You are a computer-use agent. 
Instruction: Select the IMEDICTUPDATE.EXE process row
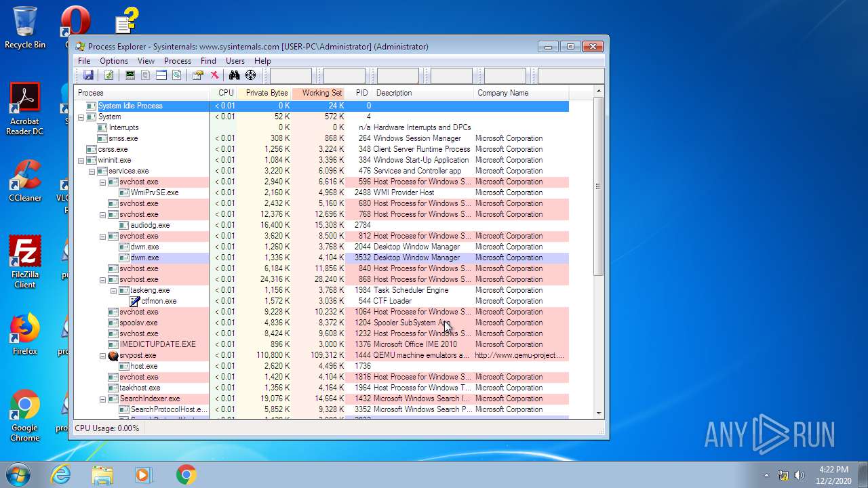321,344
